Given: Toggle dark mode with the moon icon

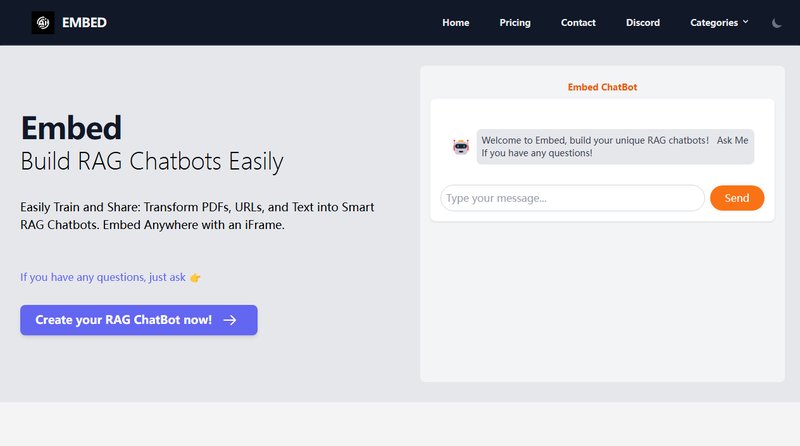Looking at the screenshot, I should pyautogui.click(x=777, y=23).
